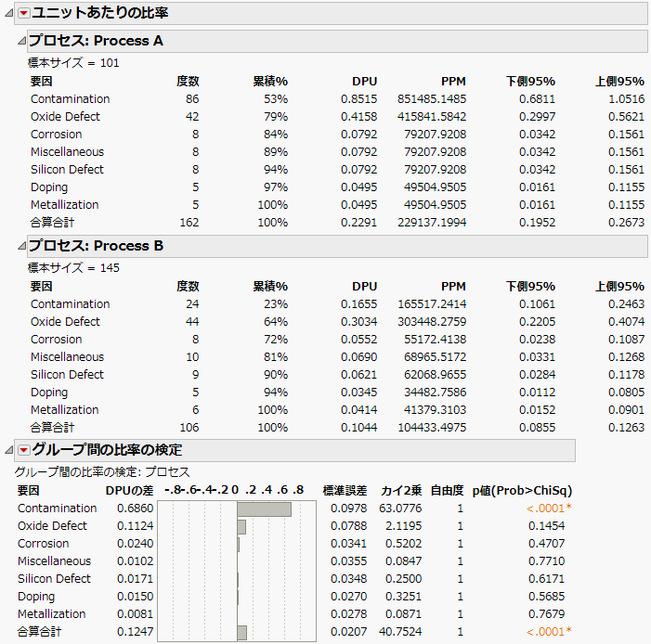This screenshot has height=644, width=651.
Task: Click Process B PPM column header
Action: pyautogui.click(x=453, y=287)
